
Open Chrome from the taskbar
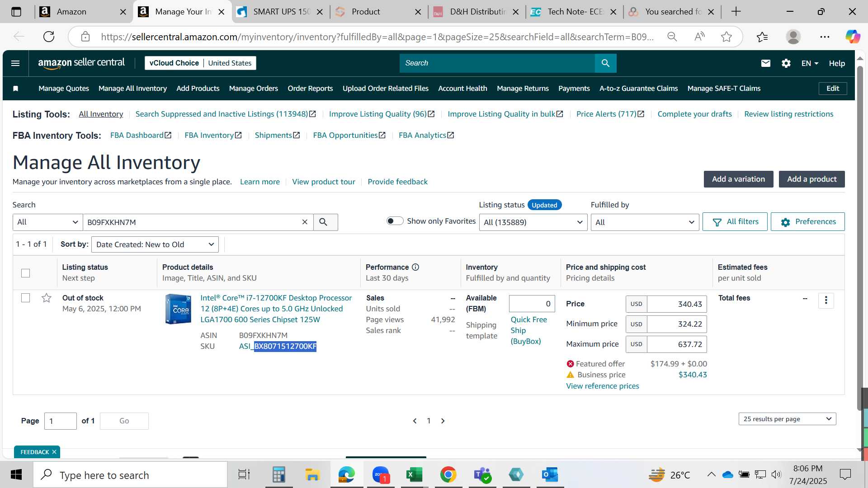pos(448,475)
